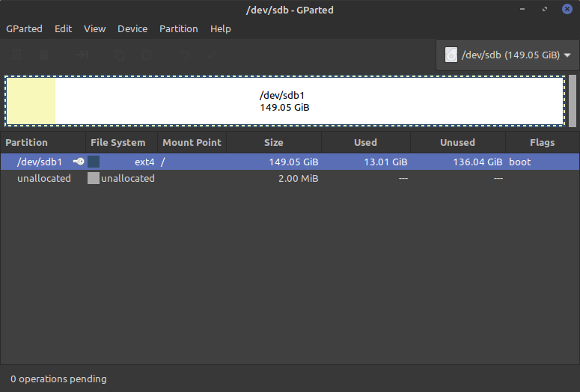This screenshot has width=580, height=392.
Task: Open the Partition menu
Action: point(179,29)
